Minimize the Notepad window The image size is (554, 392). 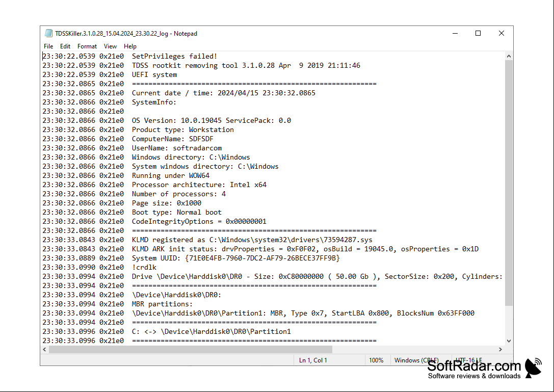point(455,33)
